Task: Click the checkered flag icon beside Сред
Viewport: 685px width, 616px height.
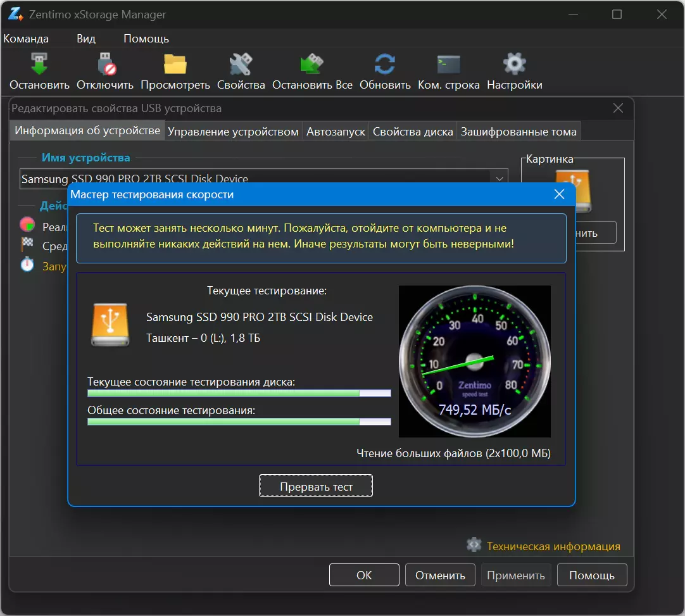Action: pyautogui.click(x=27, y=244)
